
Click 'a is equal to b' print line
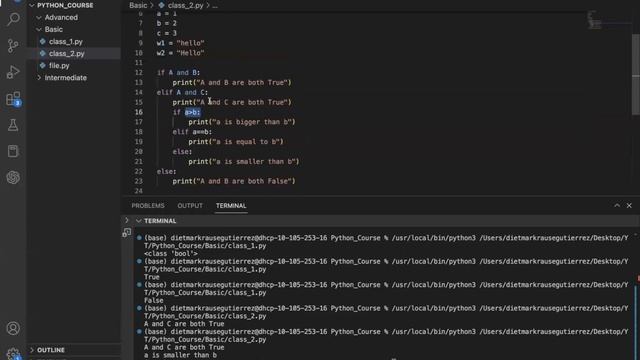point(236,142)
